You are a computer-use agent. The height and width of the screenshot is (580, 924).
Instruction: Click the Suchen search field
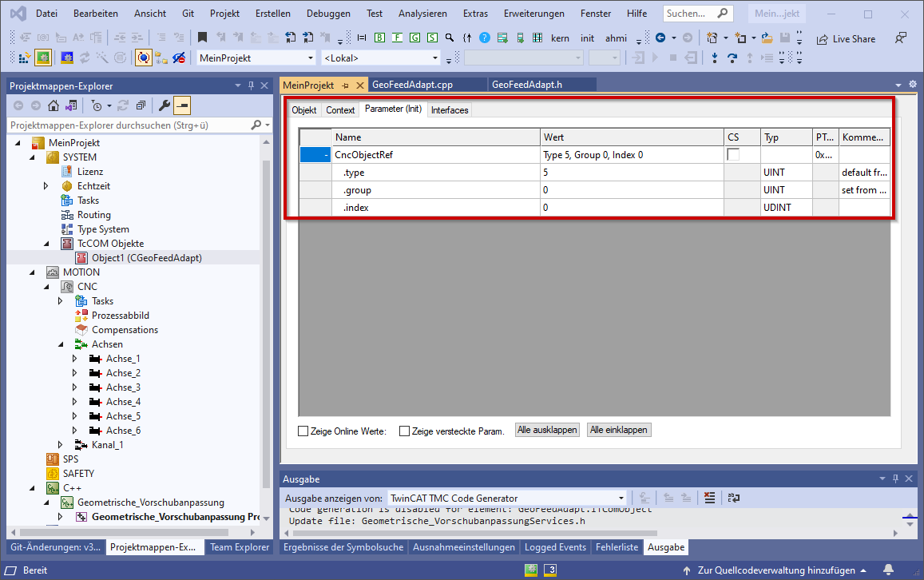click(698, 13)
